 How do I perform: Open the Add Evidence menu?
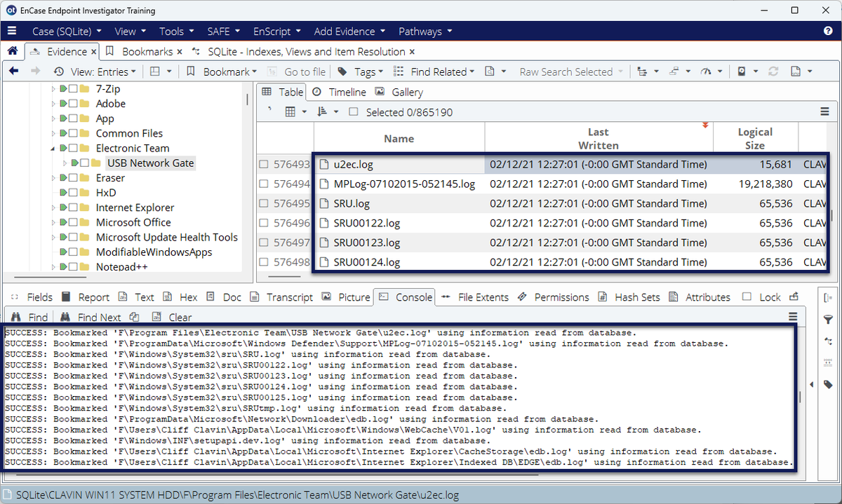point(349,32)
